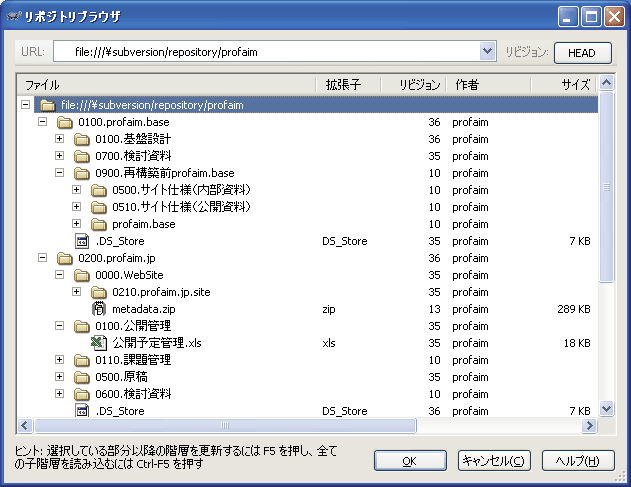Viewport: 631px width, 487px height.
Task: Click the 289 KB size value
Action: [574, 309]
